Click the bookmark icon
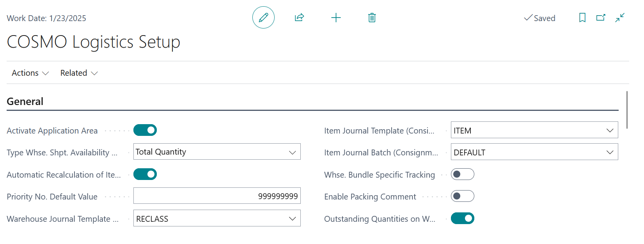The image size is (644, 244). coord(582,18)
